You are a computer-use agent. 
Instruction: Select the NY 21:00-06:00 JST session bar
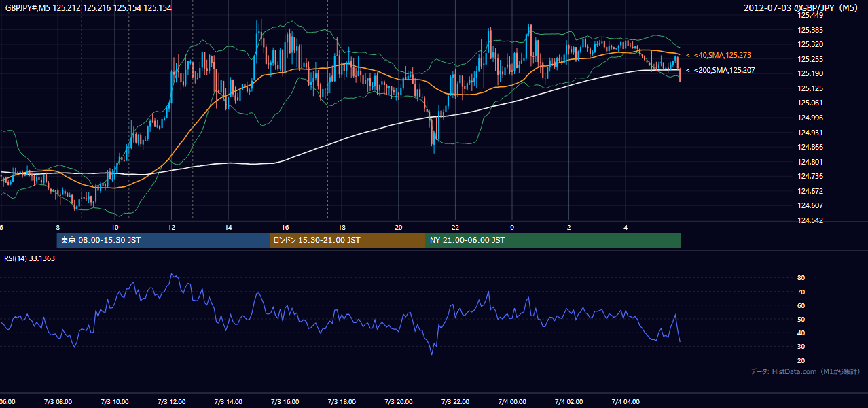pos(554,240)
